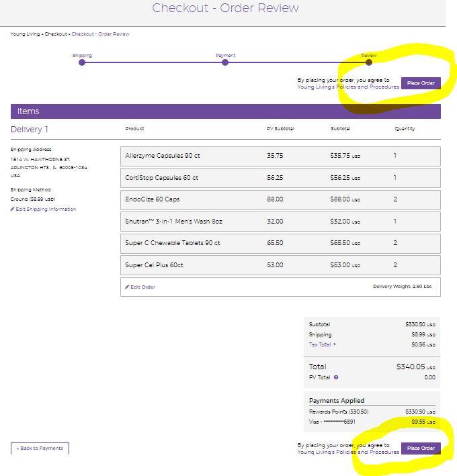The height and width of the screenshot is (476, 457).
Task: Select the Review step circle in progress bar
Action: pos(369,62)
